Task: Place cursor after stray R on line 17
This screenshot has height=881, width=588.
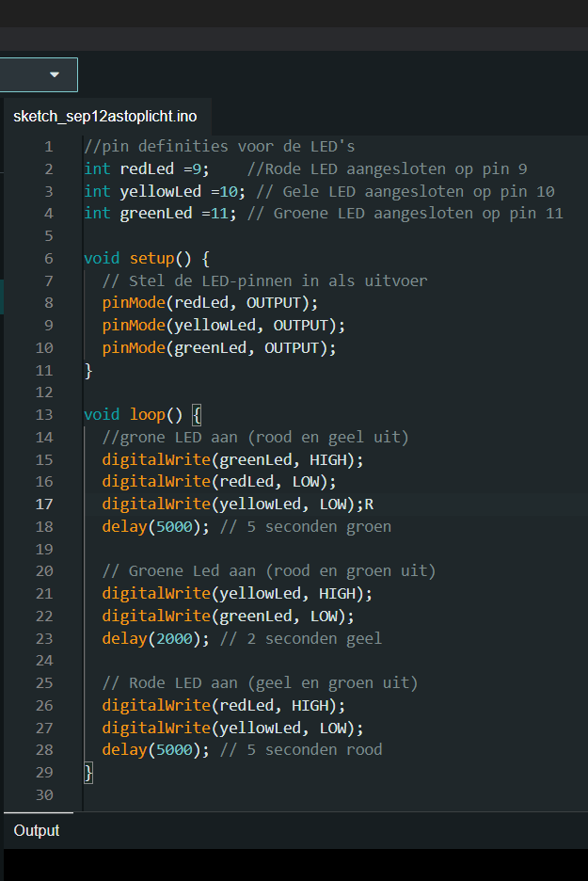Action: 374,504
